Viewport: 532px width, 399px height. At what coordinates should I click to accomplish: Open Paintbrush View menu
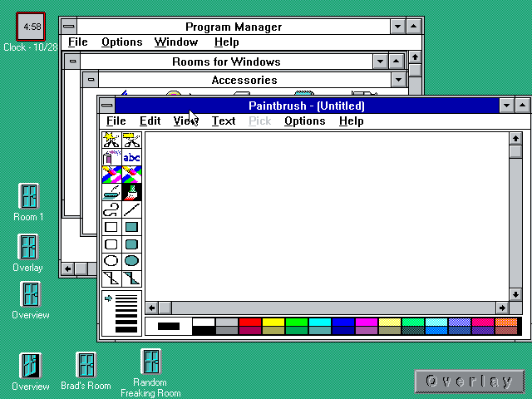pos(186,121)
